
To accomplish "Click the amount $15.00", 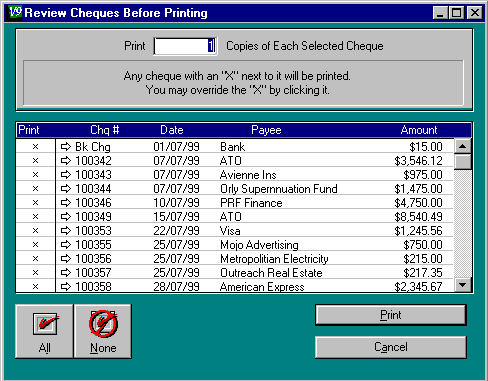I will pos(426,147).
